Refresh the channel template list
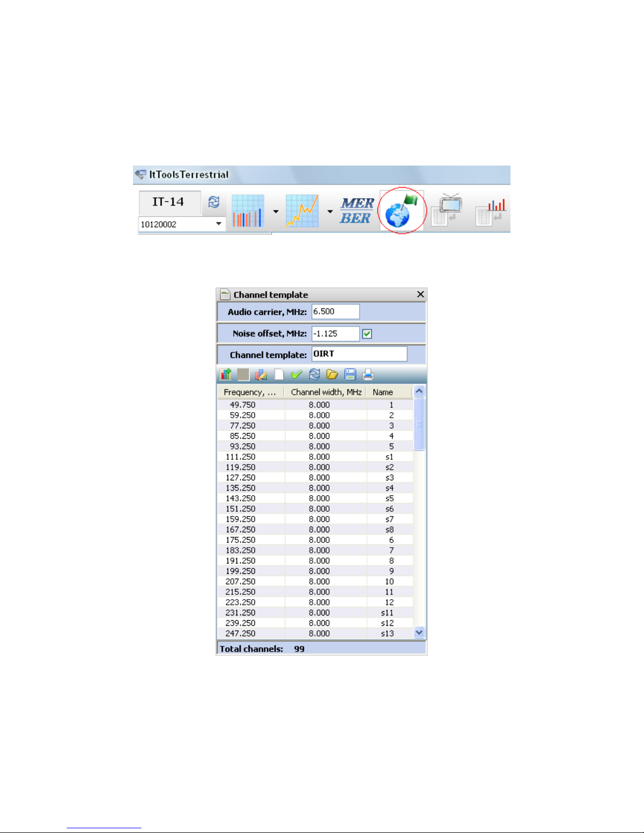Viewport: 644px width, 833px height. (x=314, y=374)
